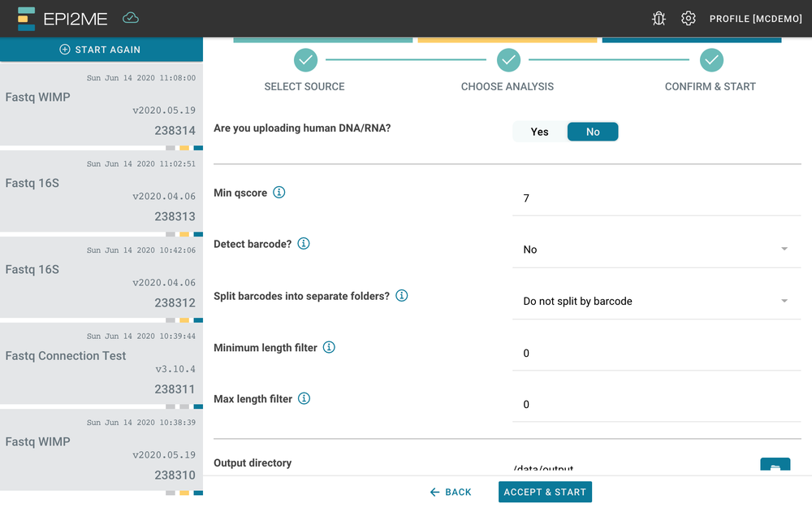Open Fastq WIMP run 238314
The height and width of the screenshot is (508, 812).
(101, 104)
